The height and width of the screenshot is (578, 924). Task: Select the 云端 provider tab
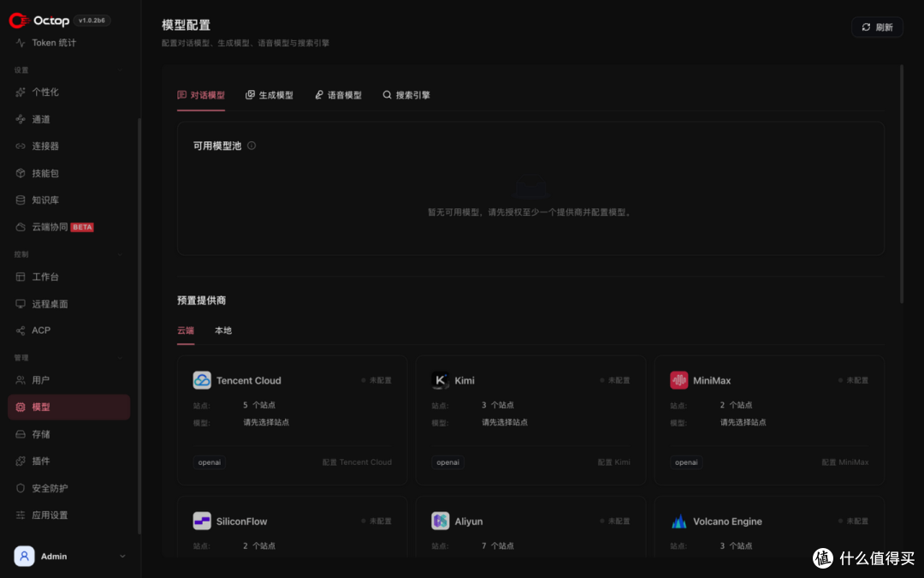186,331
